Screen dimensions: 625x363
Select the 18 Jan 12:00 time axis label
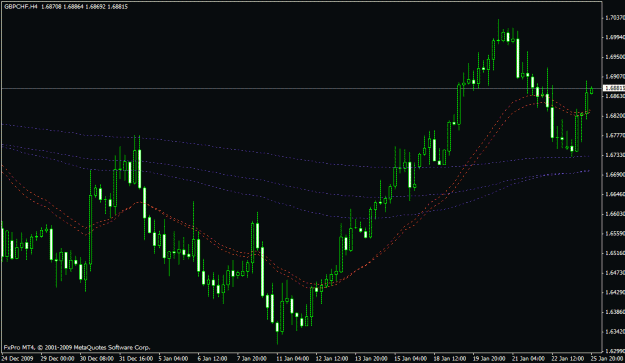(450, 359)
